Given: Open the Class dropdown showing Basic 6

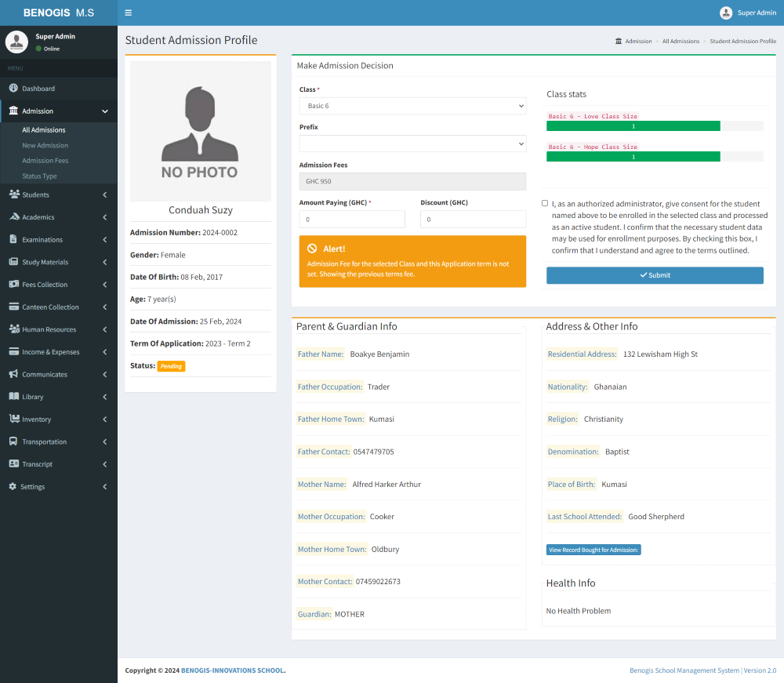Looking at the screenshot, I should click(412, 106).
